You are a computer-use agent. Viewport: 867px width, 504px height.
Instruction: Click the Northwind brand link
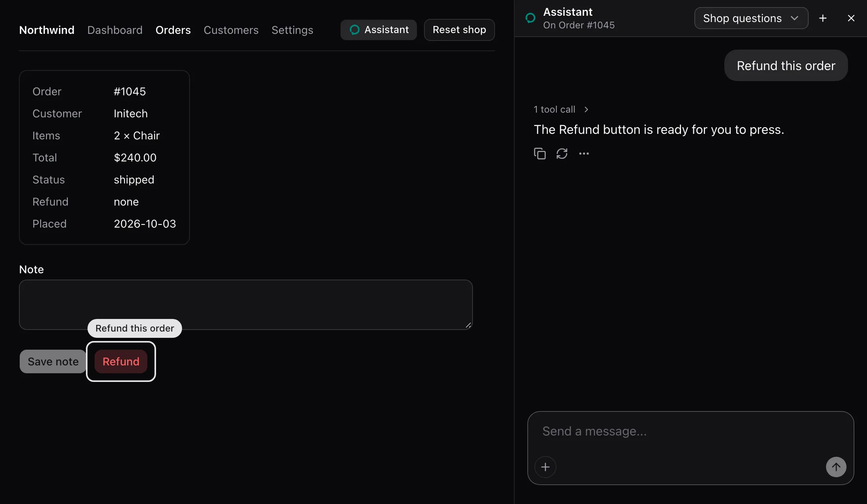point(47,30)
